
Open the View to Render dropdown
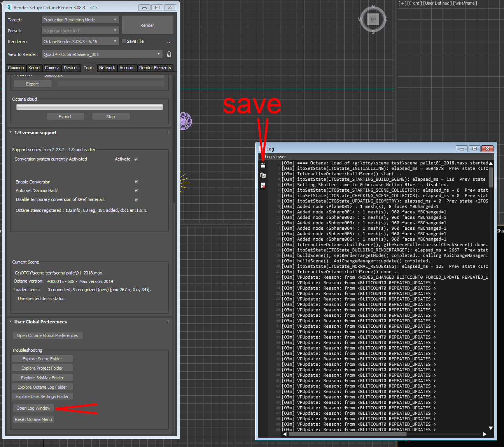pos(102,54)
